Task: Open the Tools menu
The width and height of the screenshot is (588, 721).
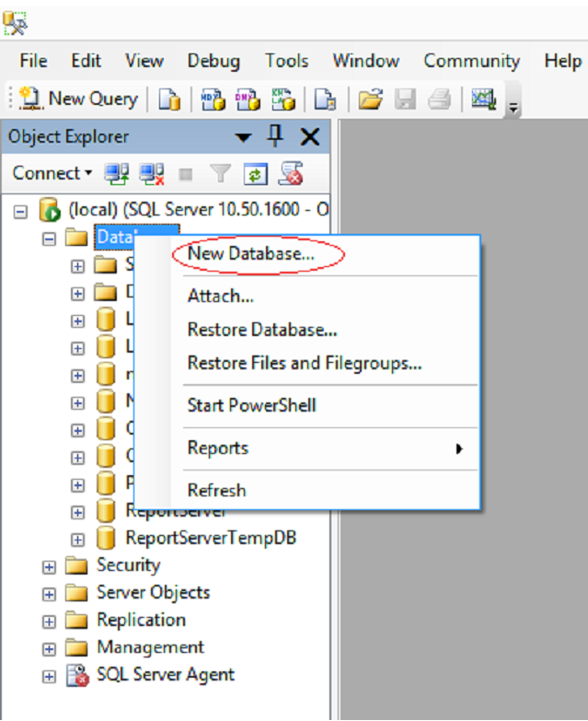Action: 286,61
